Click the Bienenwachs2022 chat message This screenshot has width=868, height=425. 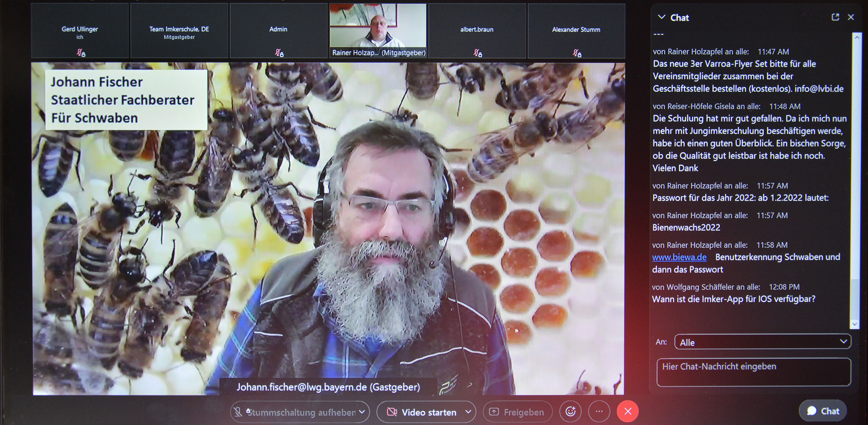[x=686, y=227]
